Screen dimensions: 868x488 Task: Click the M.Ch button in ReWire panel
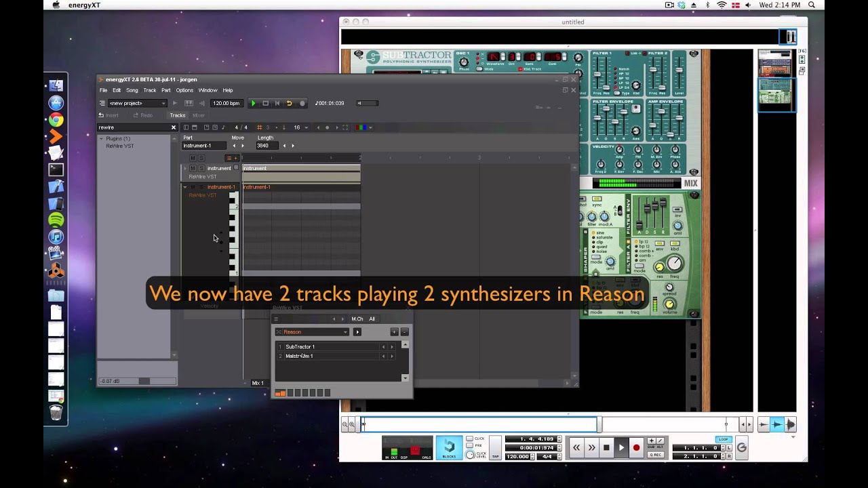point(357,319)
